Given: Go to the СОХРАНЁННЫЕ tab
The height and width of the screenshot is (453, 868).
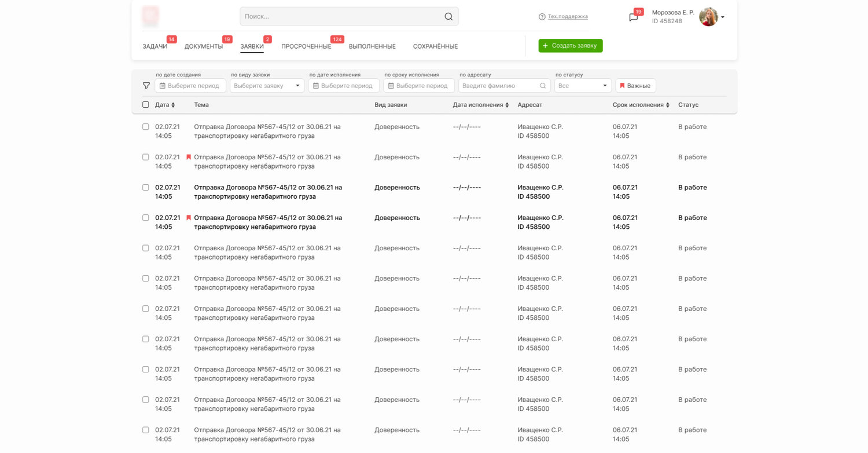Looking at the screenshot, I should 435,46.
